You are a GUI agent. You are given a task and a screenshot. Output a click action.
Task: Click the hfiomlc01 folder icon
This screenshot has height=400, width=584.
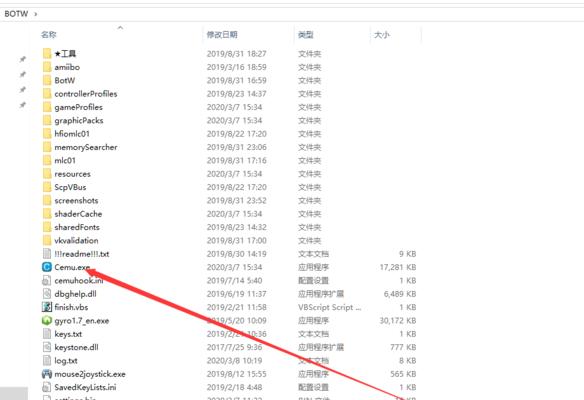point(47,134)
